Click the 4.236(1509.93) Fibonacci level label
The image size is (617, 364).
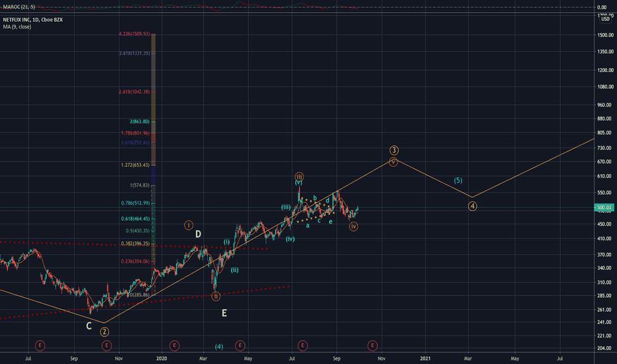(134, 34)
